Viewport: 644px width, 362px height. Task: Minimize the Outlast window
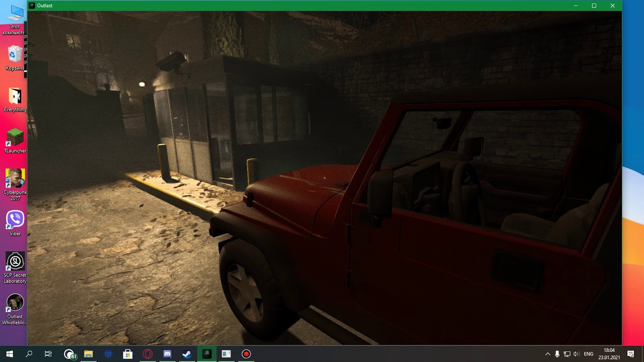point(576,6)
